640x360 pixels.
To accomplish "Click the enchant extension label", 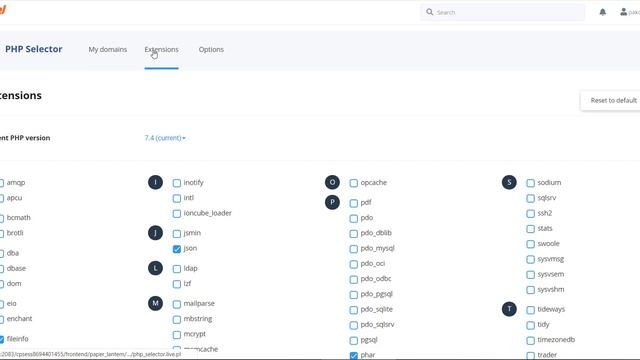I will [19, 319].
